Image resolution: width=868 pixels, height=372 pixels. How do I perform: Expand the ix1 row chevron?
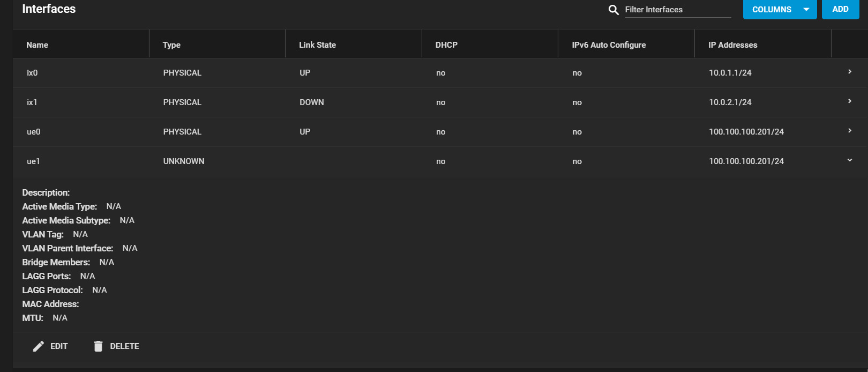[x=850, y=101]
